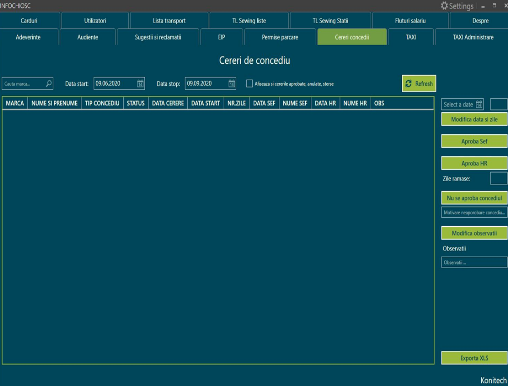Sort by NR.ZILE column header
The height and width of the screenshot is (386, 508).
coord(237,103)
